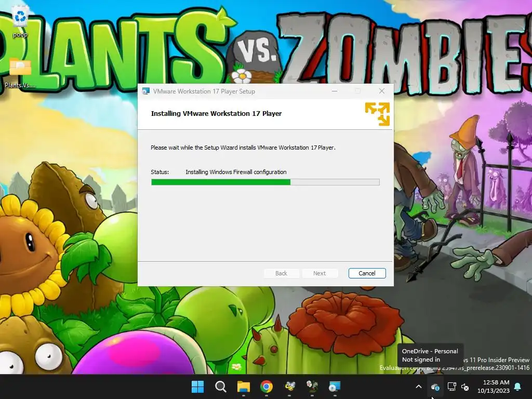532x399 pixels.
Task: Click the OneDrive tray icon
Action: coord(435,387)
